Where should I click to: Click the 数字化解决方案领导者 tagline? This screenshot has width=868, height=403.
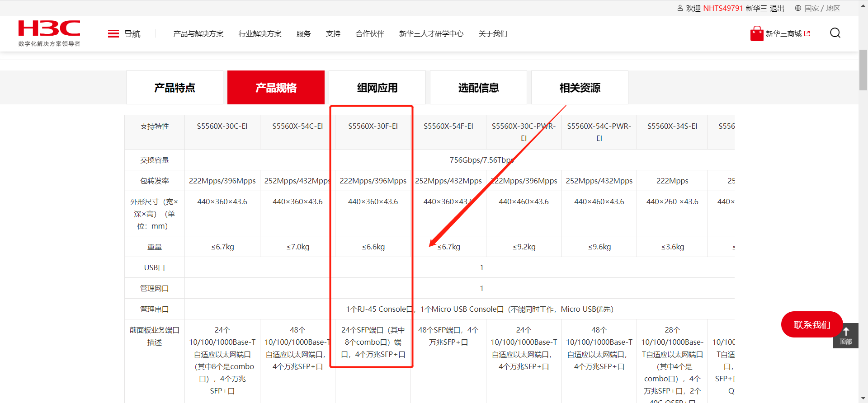tap(49, 44)
